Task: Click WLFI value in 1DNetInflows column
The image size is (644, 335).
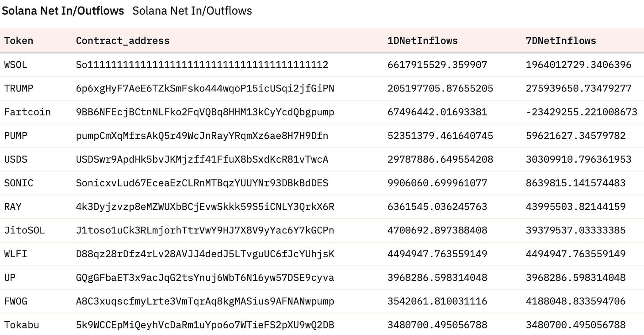Action: (x=437, y=254)
